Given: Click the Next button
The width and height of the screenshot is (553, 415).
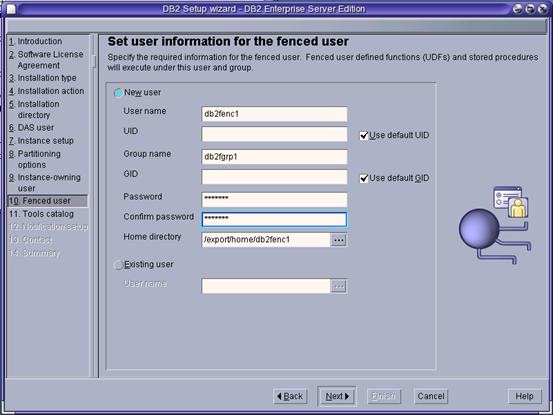Looking at the screenshot, I should point(337,396).
